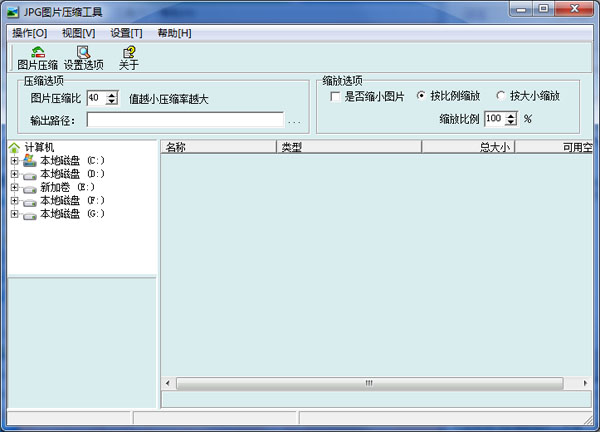Sort by the 类型 column header
The width and height of the screenshot is (600, 432).
[x=349, y=147]
